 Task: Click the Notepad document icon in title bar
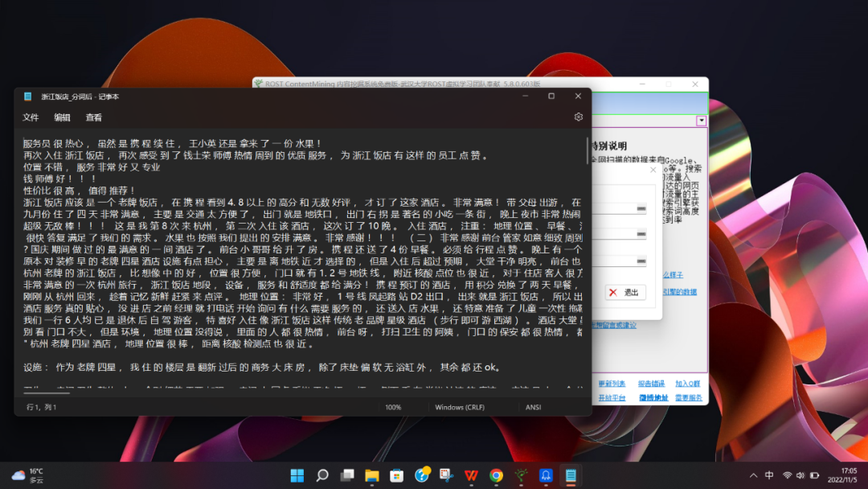27,97
